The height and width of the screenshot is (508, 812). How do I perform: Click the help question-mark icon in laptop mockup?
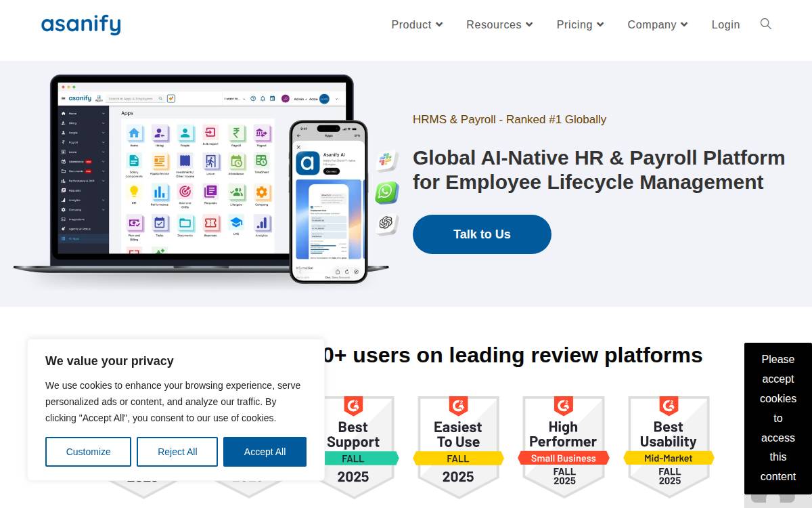click(x=253, y=98)
